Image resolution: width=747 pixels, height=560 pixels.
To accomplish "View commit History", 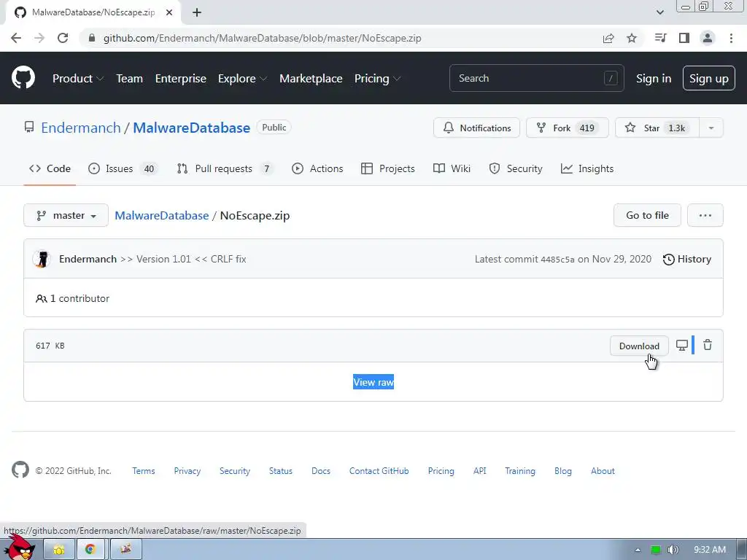I will coord(687,259).
